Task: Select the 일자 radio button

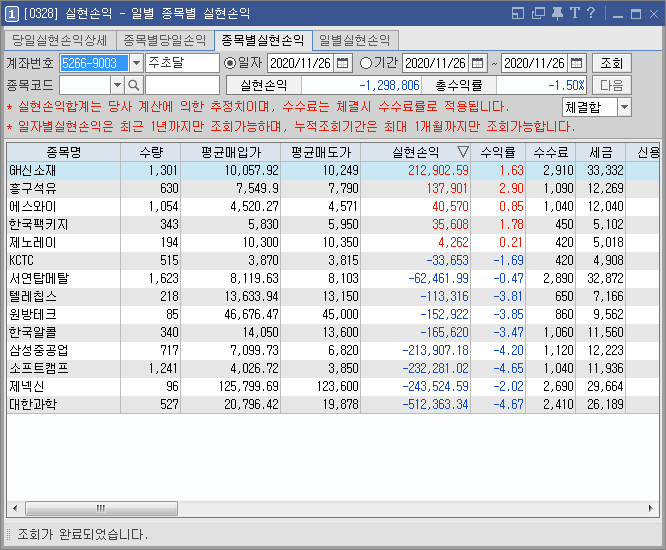Action: click(230, 63)
